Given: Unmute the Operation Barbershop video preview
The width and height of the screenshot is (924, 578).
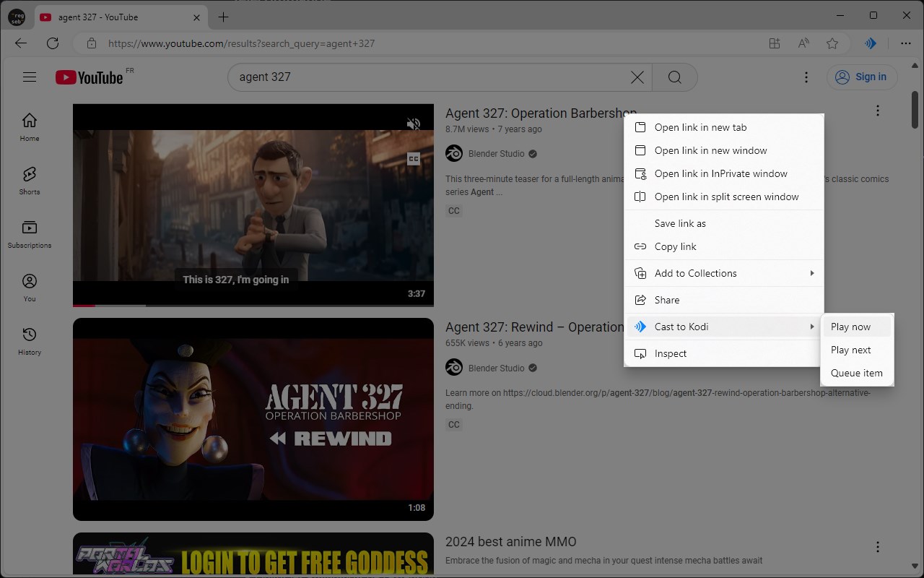Looking at the screenshot, I should 414,124.
